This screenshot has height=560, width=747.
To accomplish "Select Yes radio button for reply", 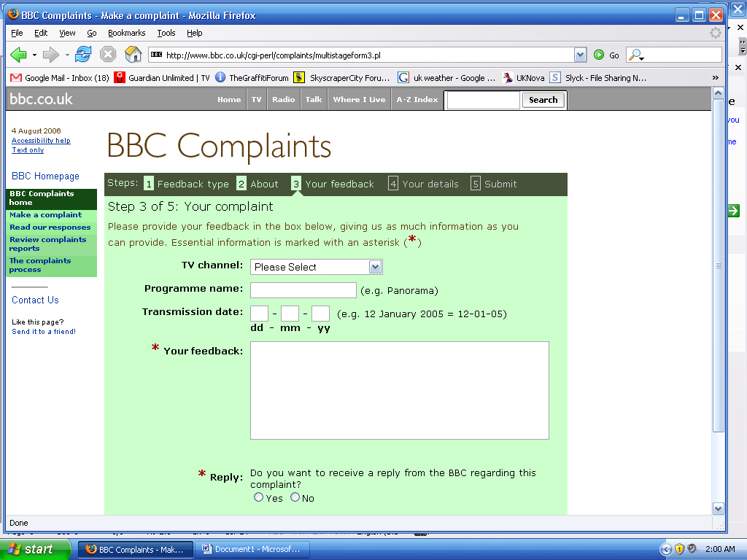I will point(258,497).
